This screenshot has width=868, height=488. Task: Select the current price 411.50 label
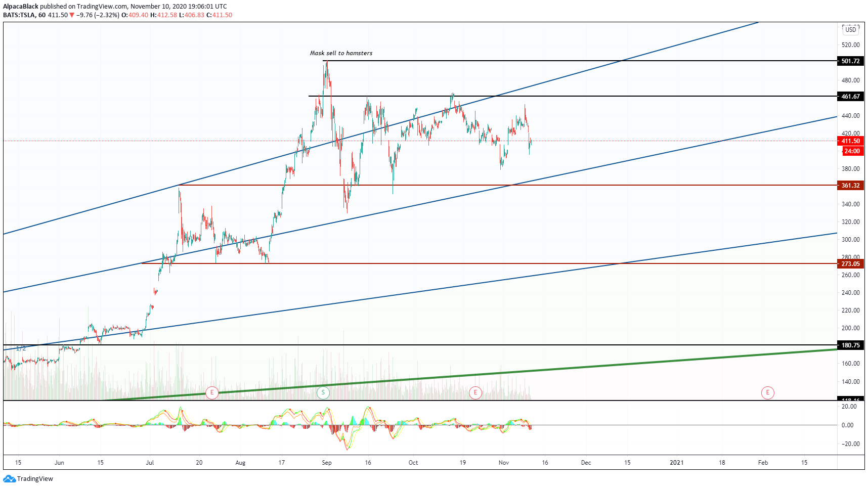click(x=850, y=141)
